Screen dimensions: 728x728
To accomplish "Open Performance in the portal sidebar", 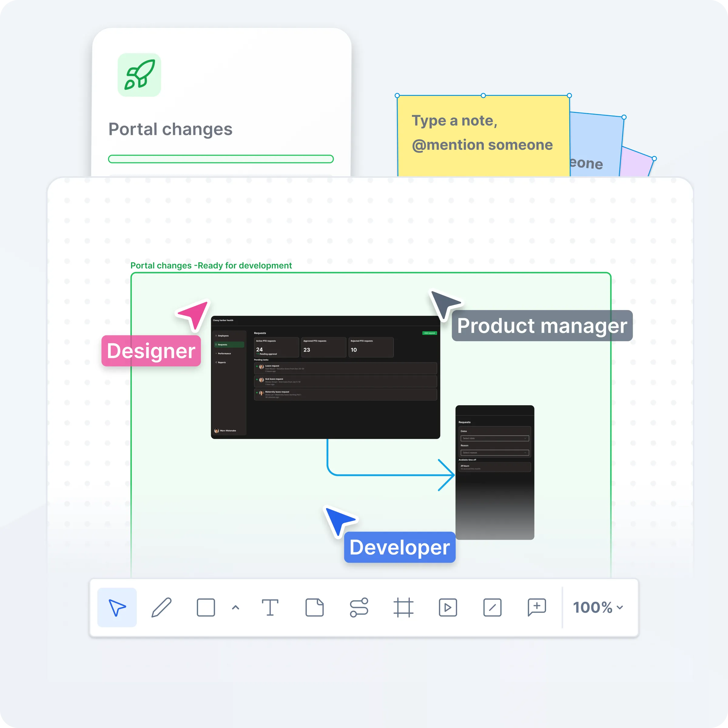I will click(x=224, y=353).
